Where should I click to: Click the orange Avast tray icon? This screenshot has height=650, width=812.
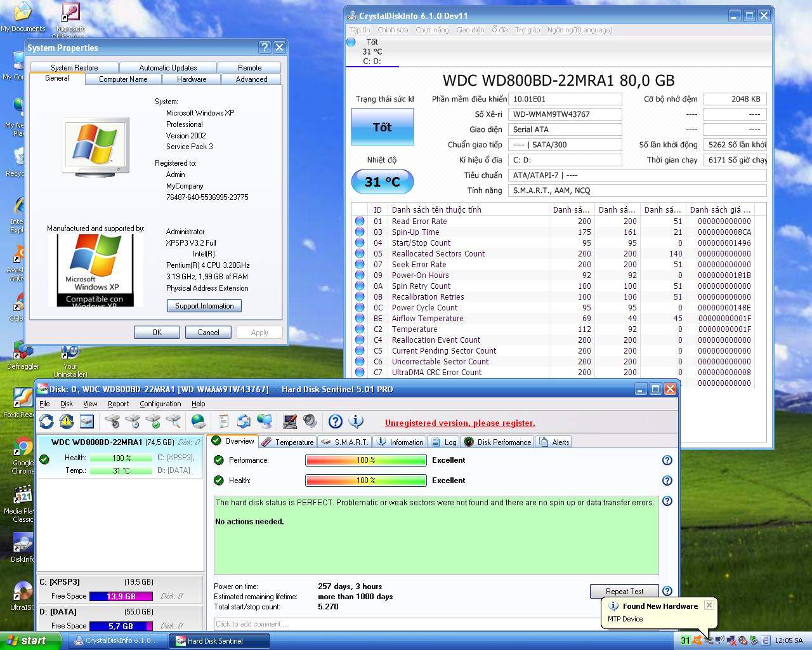(697, 640)
